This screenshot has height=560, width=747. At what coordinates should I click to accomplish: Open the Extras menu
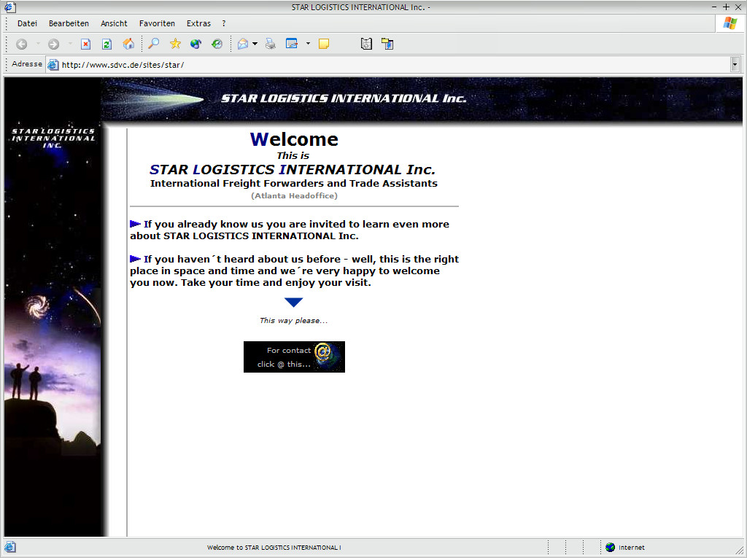click(x=198, y=23)
